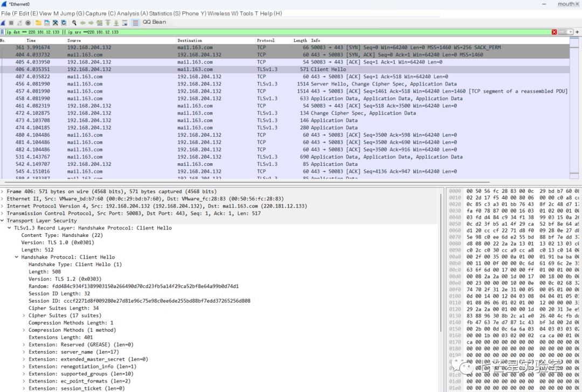
Task: Expand Extension: session_ticket
Action: pyautogui.click(x=24, y=388)
